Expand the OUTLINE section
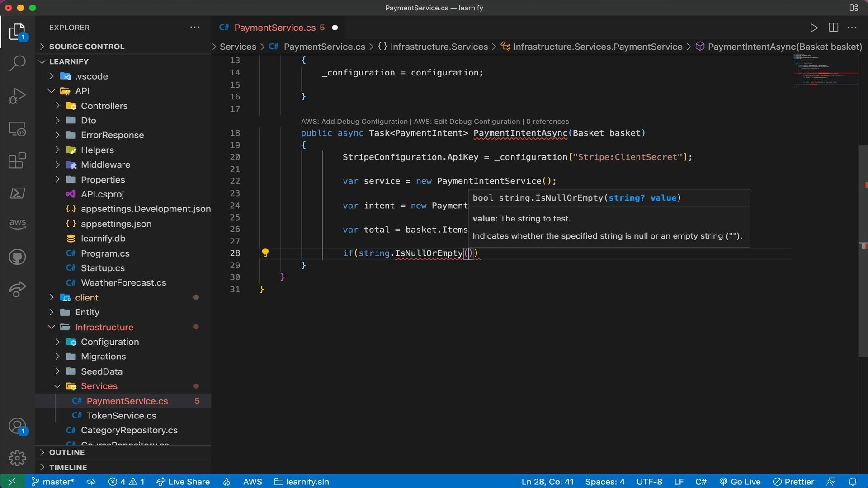The width and height of the screenshot is (868, 488). [67, 452]
